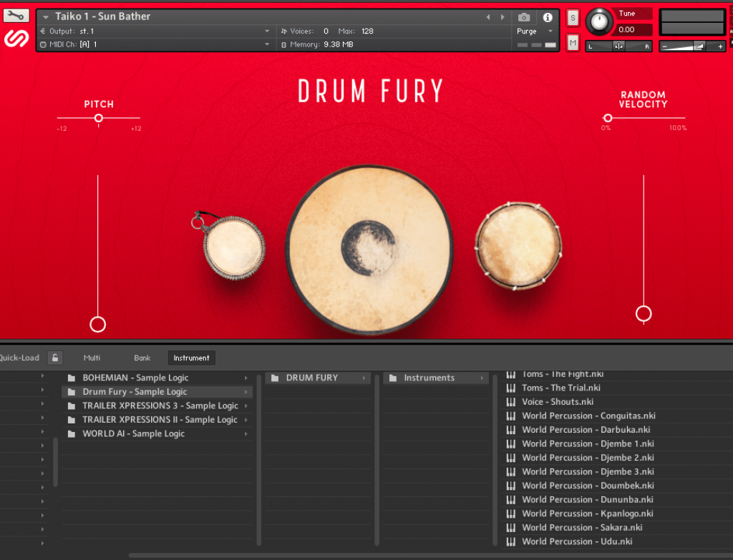This screenshot has width=733, height=560.
Task: Increase volume with the plus button
Action: (720, 46)
